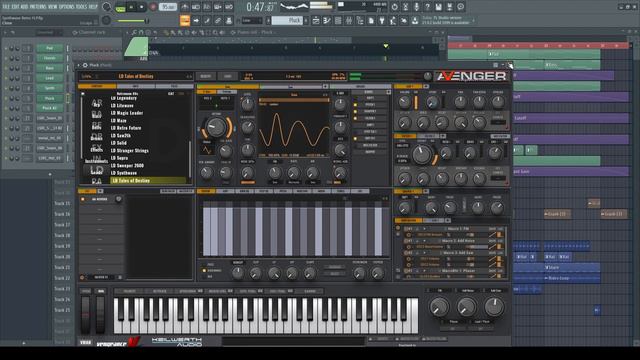The height and width of the screenshot is (360, 640).
Task: Open the mixer view icon
Action: point(349,20)
